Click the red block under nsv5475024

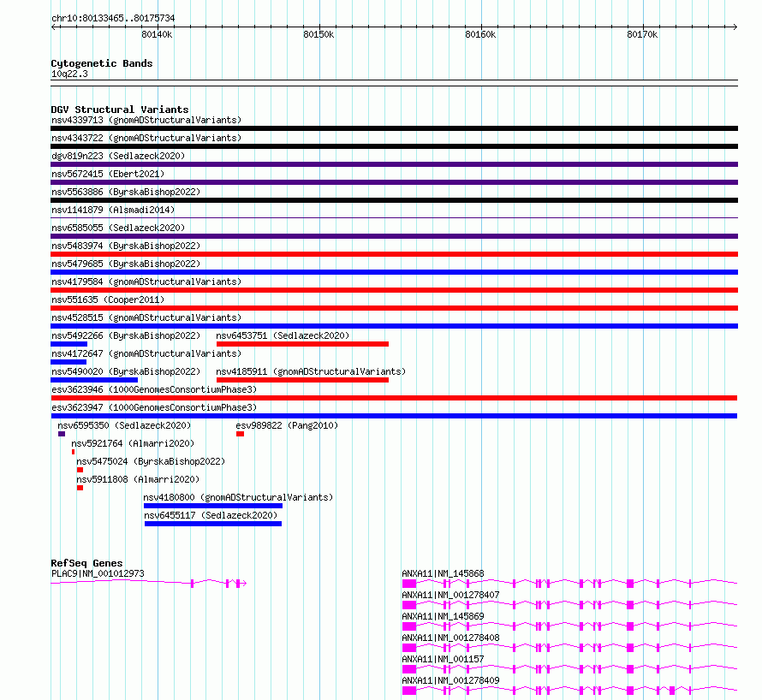click(80, 470)
